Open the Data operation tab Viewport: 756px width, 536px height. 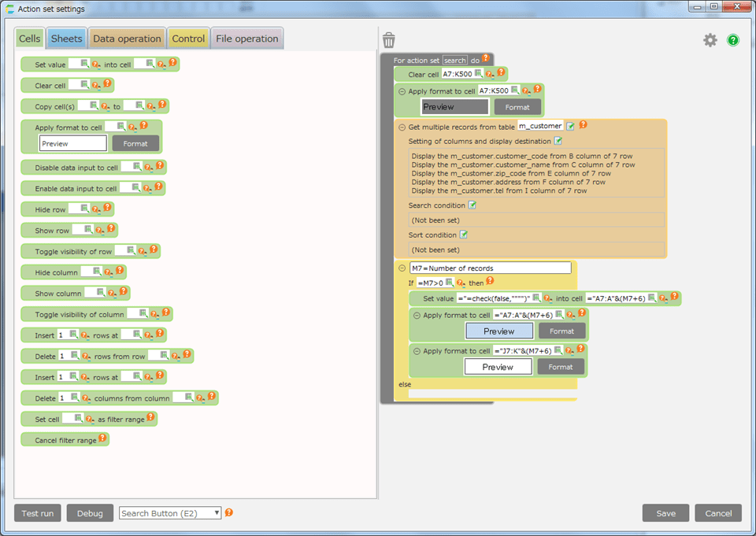click(127, 39)
